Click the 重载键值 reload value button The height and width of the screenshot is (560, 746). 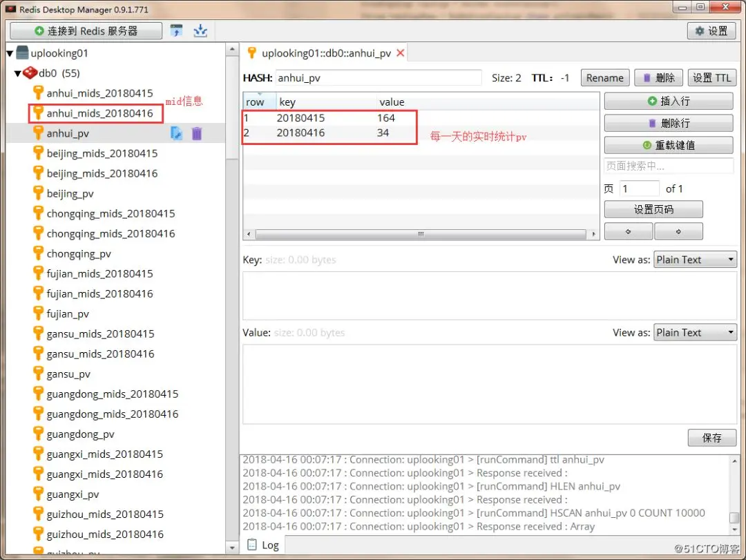point(669,145)
